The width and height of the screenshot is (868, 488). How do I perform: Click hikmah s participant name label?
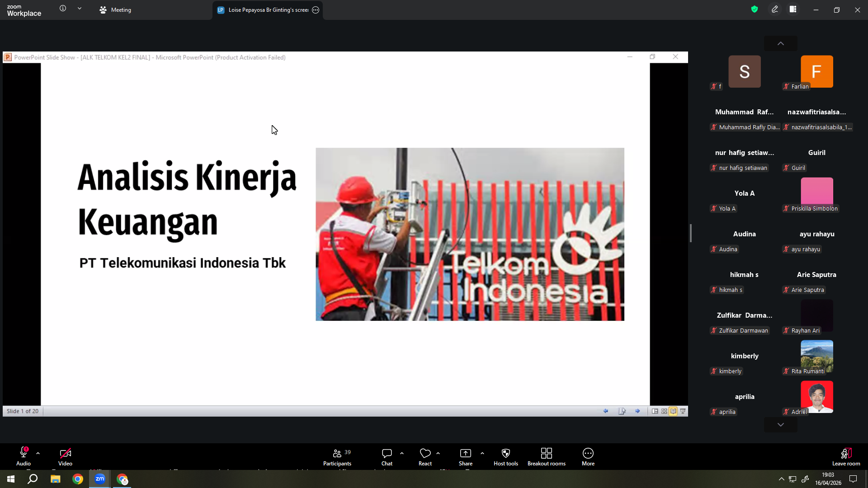[726, 290]
